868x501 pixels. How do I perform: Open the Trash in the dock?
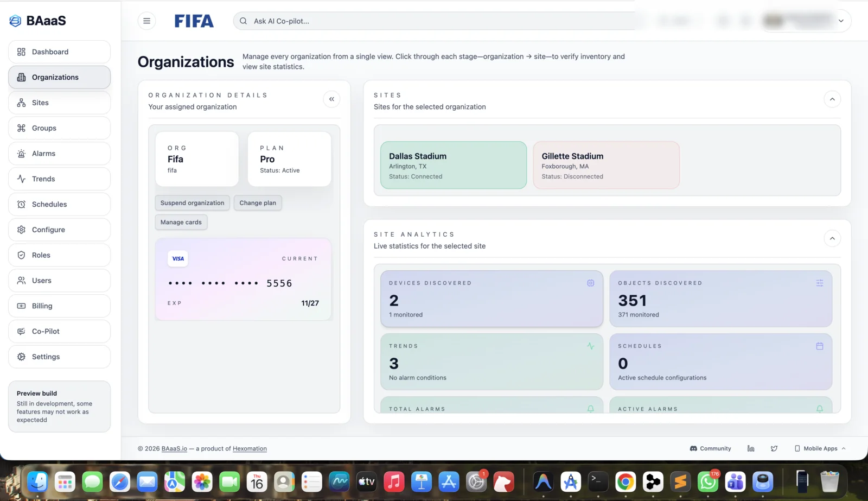[x=829, y=481]
